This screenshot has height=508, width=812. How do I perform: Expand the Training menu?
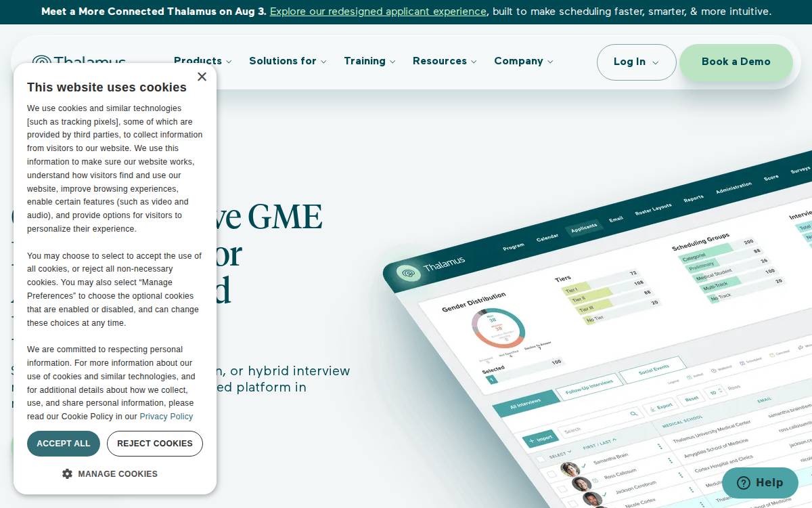369,61
